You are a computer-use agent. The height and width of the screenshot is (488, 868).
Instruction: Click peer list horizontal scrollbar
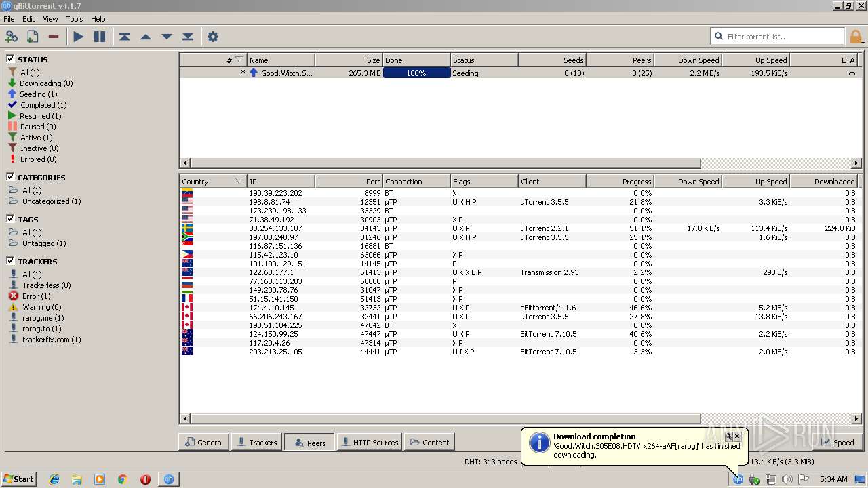(446, 419)
